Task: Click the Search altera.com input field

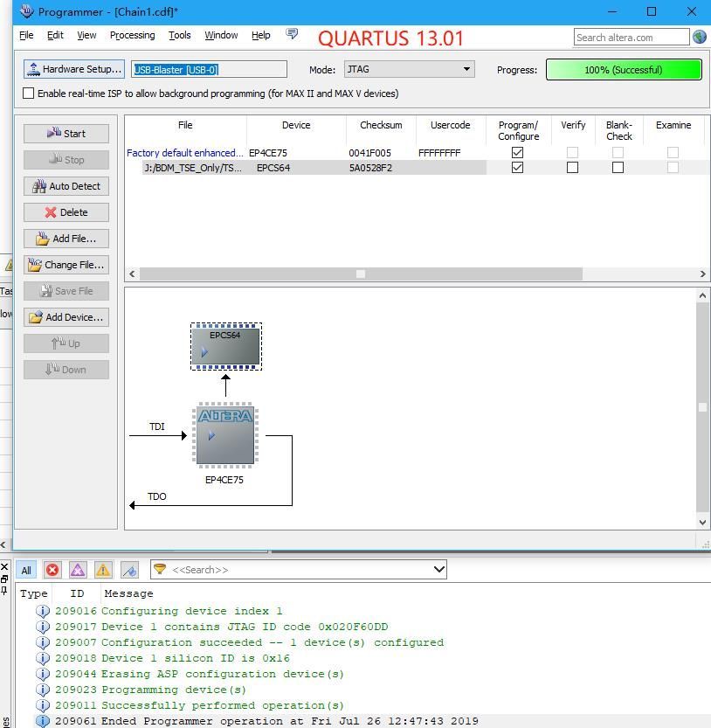Action: pos(631,37)
